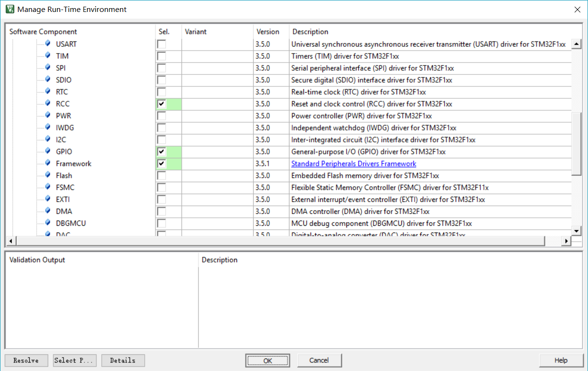The height and width of the screenshot is (371, 588).
Task: Click the SPI component diamond icon
Action: pyautogui.click(x=48, y=67)
